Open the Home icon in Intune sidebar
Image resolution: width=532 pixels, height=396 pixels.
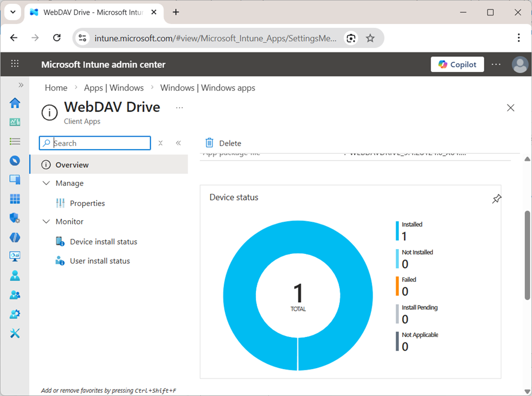[x=15, y=103]
